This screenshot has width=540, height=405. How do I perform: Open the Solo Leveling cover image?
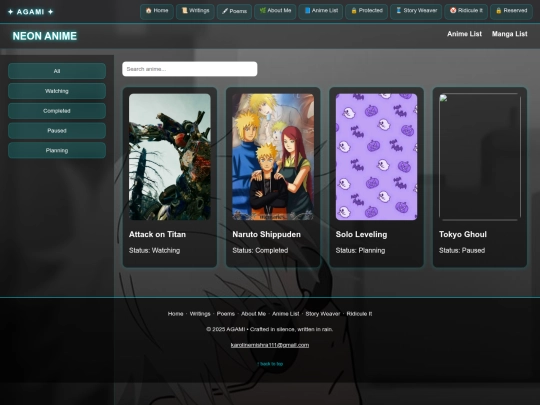click(376, 157)
